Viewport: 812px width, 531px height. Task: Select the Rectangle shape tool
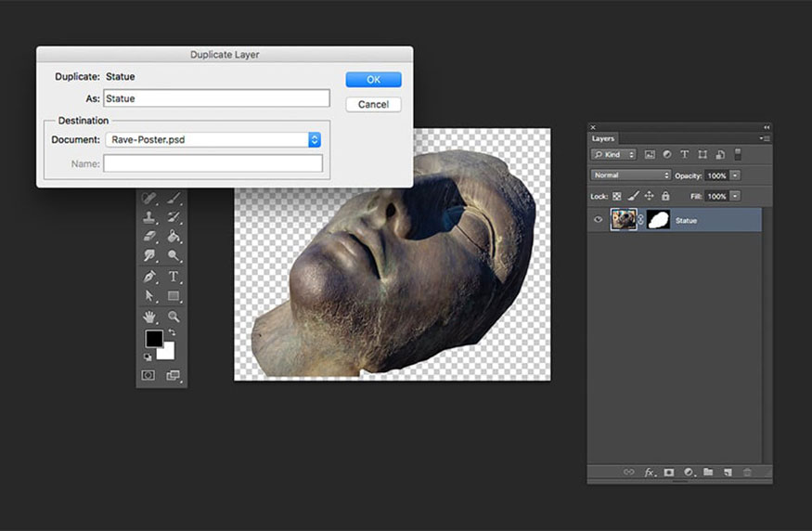tap(174, 296)
